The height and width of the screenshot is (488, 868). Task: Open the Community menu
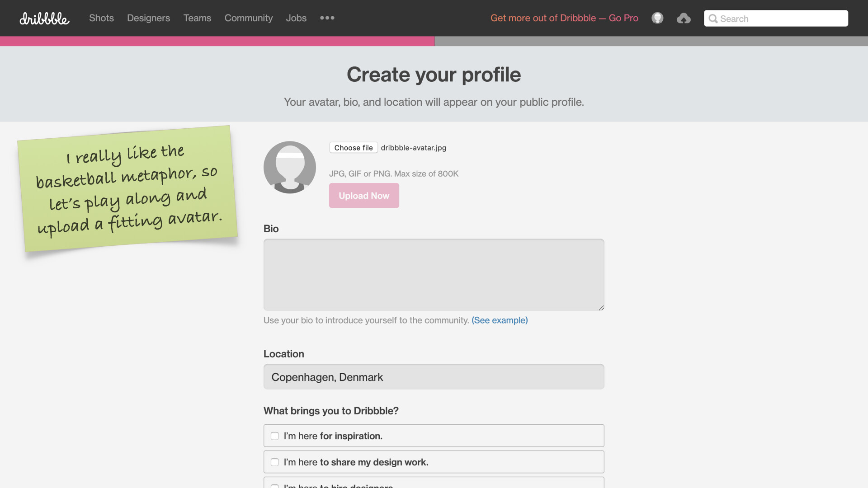click(249, 18)
